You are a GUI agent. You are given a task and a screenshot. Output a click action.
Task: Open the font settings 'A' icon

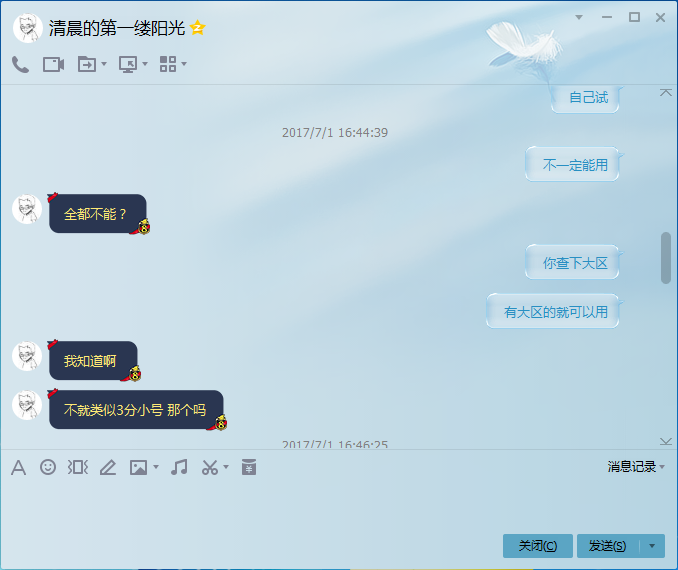point(18,468)
